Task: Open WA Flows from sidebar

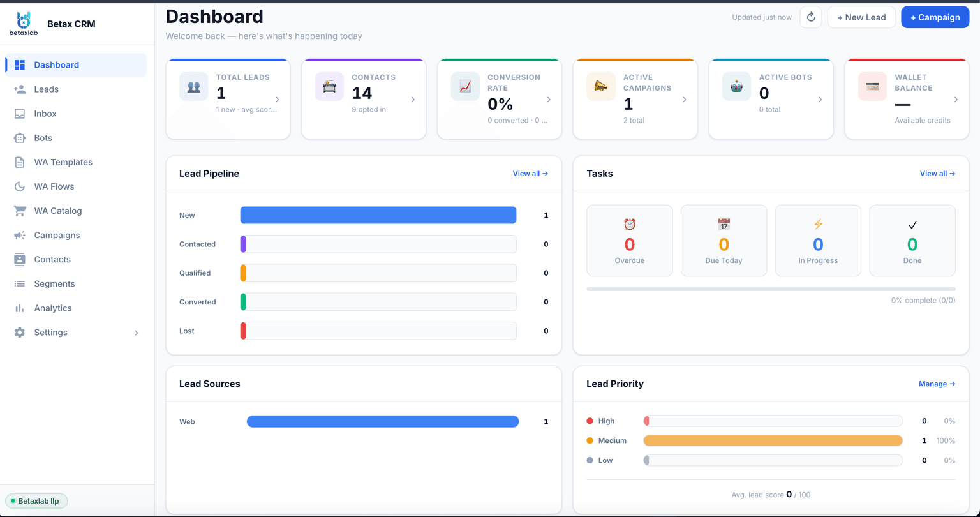Action: coord(76,186)
